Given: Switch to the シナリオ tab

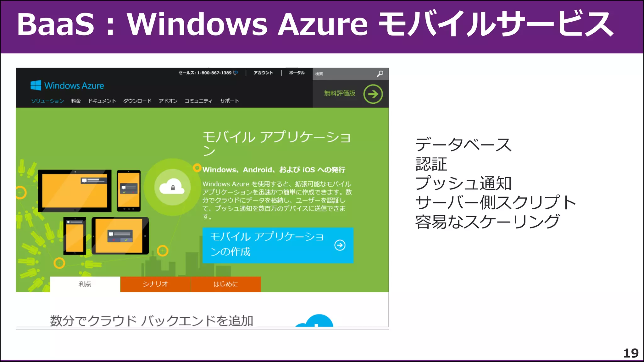Looking at the screenshot, I should 155,284.
